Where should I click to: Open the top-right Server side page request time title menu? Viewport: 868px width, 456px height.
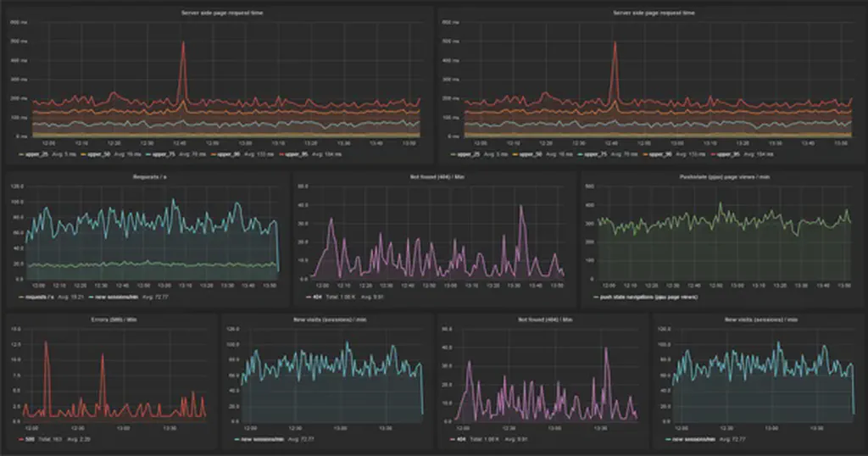coord(649,13)
